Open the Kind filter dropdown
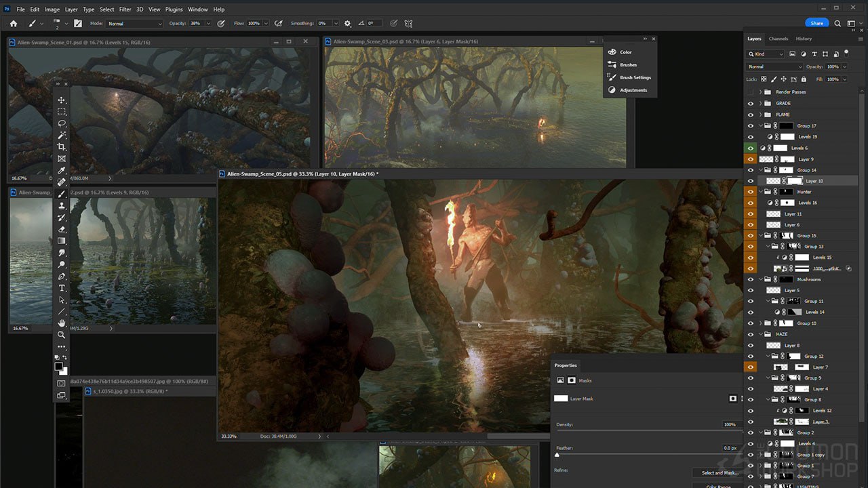The width and height of the screenshot is (868, 488). 766,54
